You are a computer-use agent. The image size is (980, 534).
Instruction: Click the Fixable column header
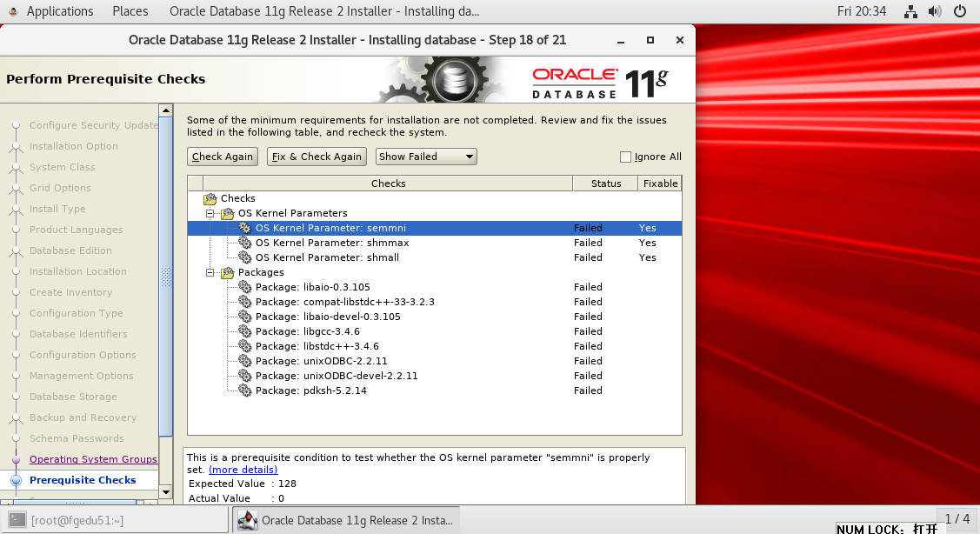coord(660,184)
